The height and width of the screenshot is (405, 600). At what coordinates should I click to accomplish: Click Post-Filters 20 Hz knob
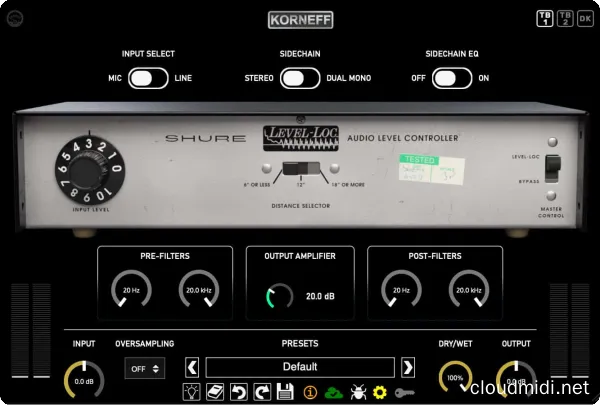point(401,290)
